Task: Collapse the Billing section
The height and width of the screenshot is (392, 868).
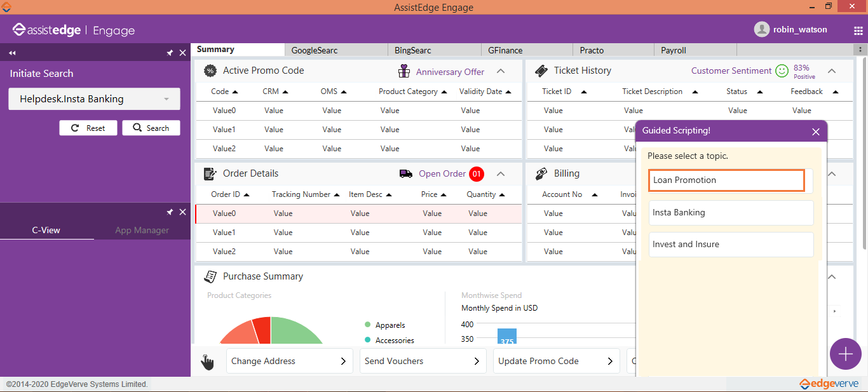Action: [832, 174]
